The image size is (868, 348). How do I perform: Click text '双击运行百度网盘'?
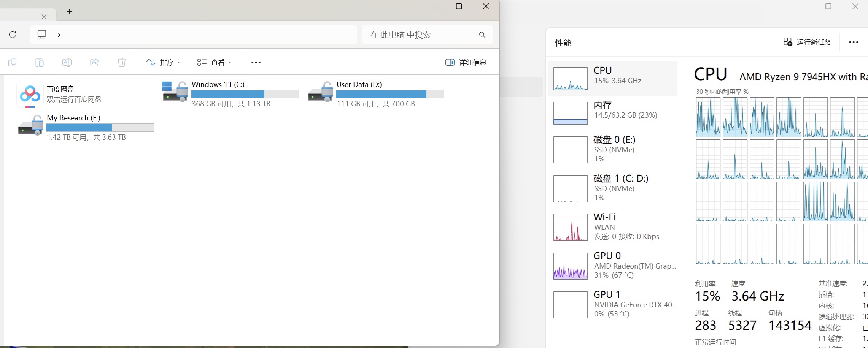coord(74,100)
